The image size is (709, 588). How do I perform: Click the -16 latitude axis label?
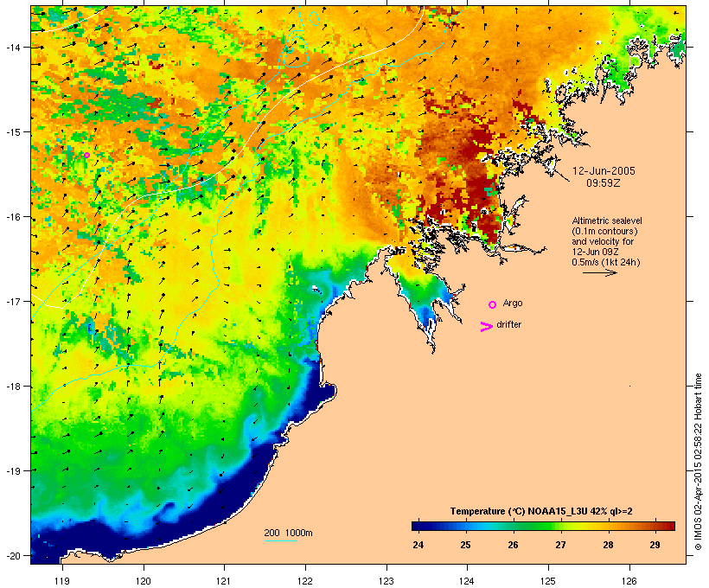[x=12, y=217]
